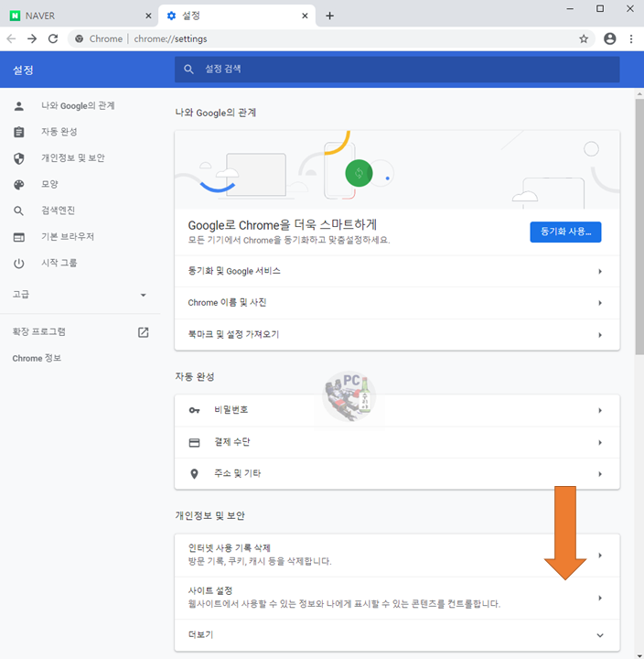644x659 pixels.
Task: Close the 설정 tab
Action: click(305, 16)
